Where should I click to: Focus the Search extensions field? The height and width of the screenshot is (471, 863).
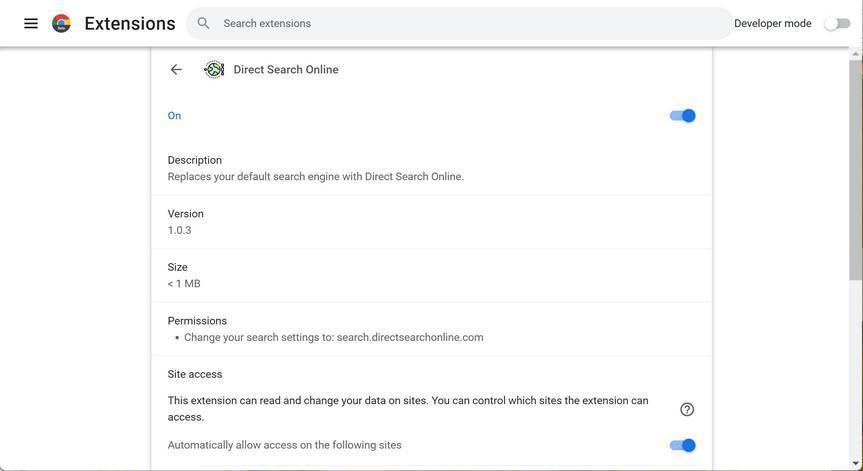pos(470,23)
